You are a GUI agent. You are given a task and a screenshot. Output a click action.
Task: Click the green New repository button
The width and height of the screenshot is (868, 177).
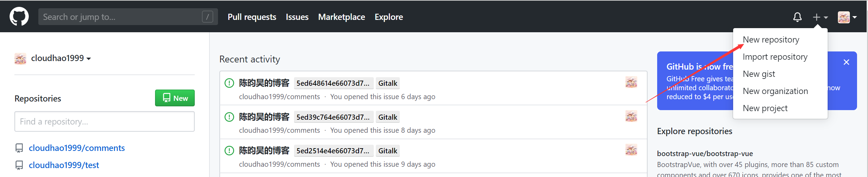tap(175, 98)
